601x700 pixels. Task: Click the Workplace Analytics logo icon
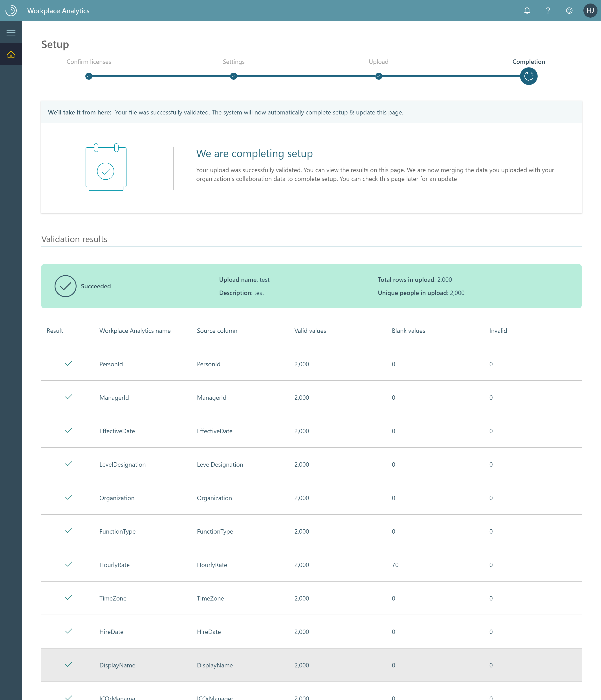(x=11, y=11)
